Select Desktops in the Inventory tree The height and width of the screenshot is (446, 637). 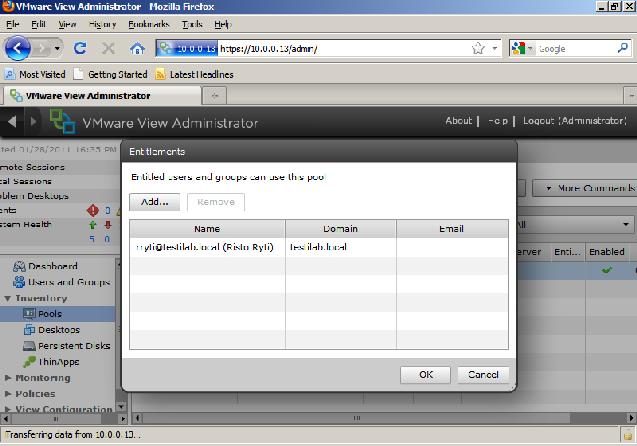click(52, 329)
